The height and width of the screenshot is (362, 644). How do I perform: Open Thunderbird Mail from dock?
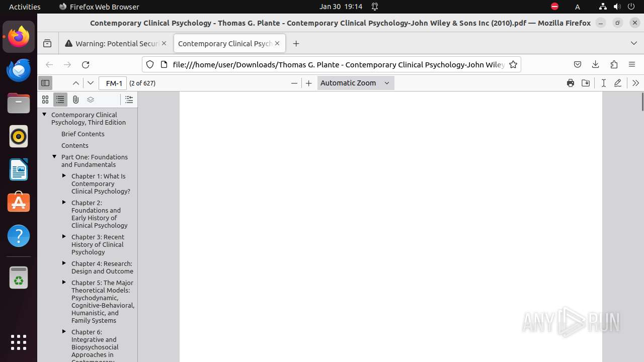coord(19,70)
